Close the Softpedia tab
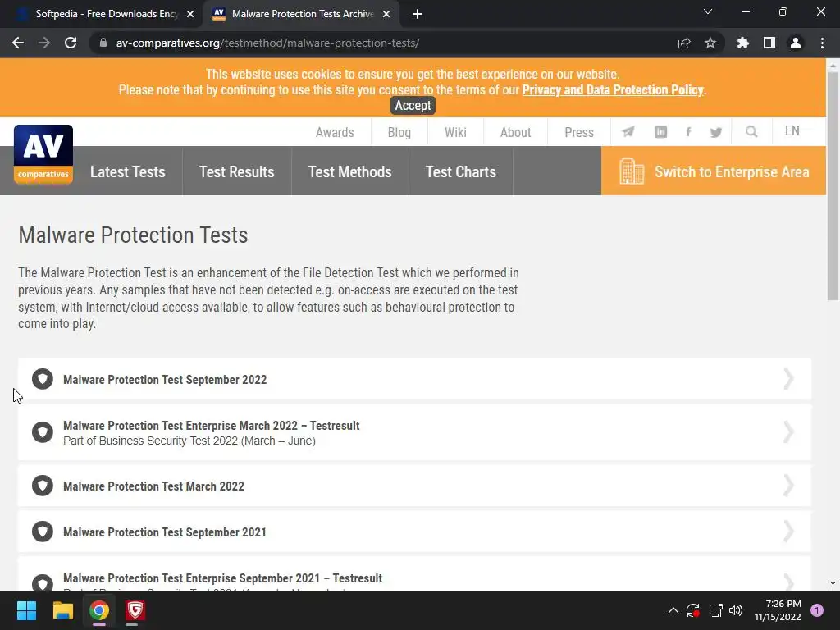 [x=190, y=14]
